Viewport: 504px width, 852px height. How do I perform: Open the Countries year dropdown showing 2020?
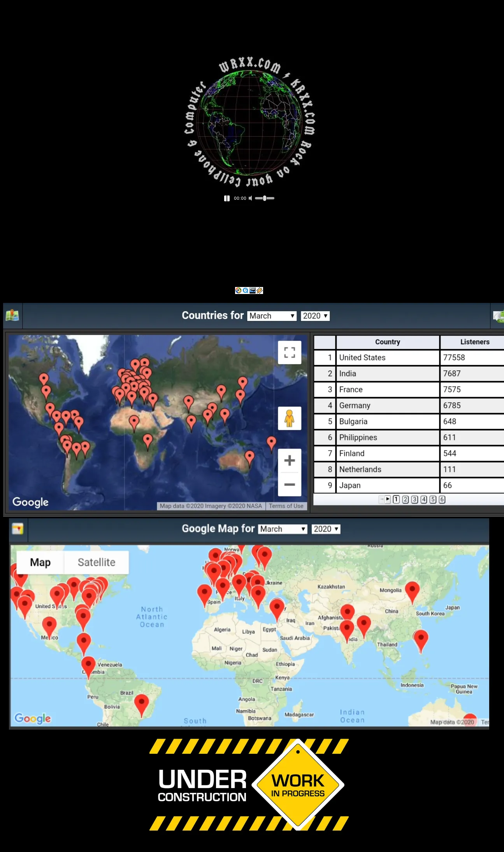point(315,316)
